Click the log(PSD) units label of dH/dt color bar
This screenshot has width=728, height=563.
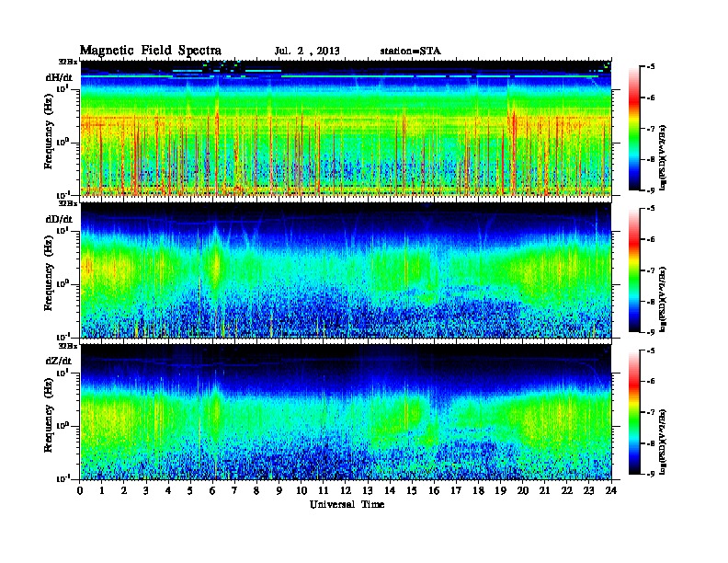664,157
